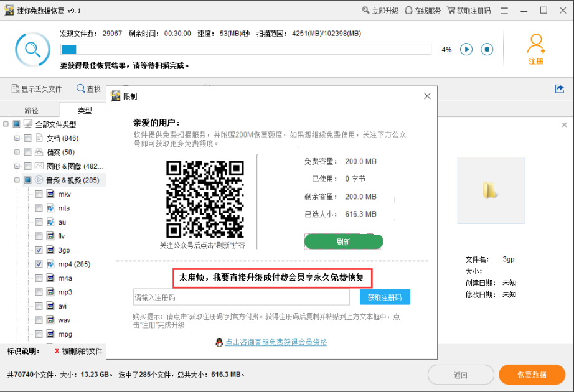This screenshot has width=574, height=392.
Task: Click the mp4 file type icon
Action: click(x=50, y=264)
